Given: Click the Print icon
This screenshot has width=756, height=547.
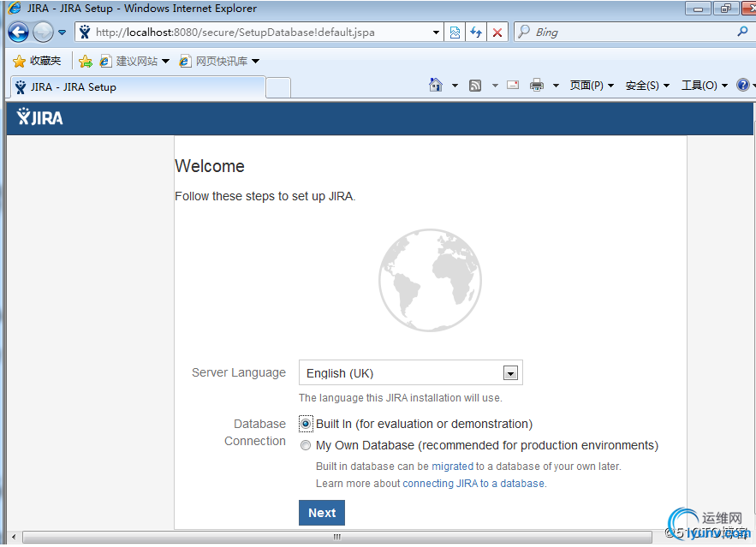Looking at the screenshot, I should click(x=537, y=86).
